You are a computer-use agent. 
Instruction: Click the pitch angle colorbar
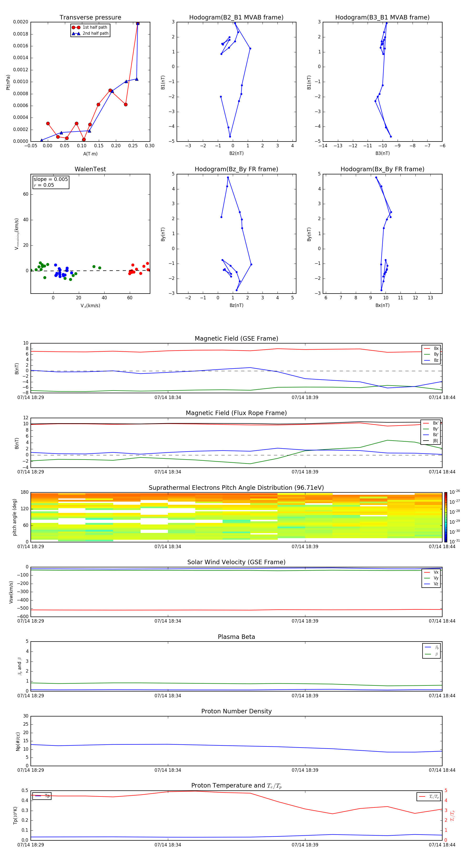445,517
